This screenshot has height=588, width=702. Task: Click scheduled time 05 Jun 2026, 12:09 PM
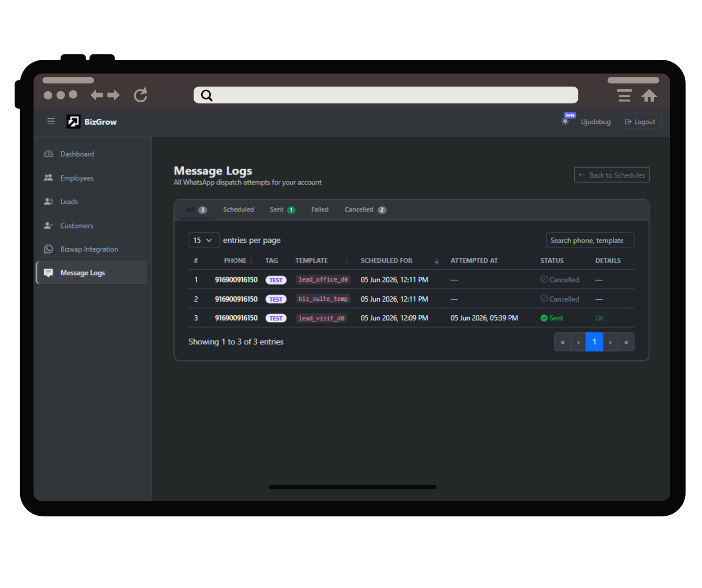click(x=394, y=318)
